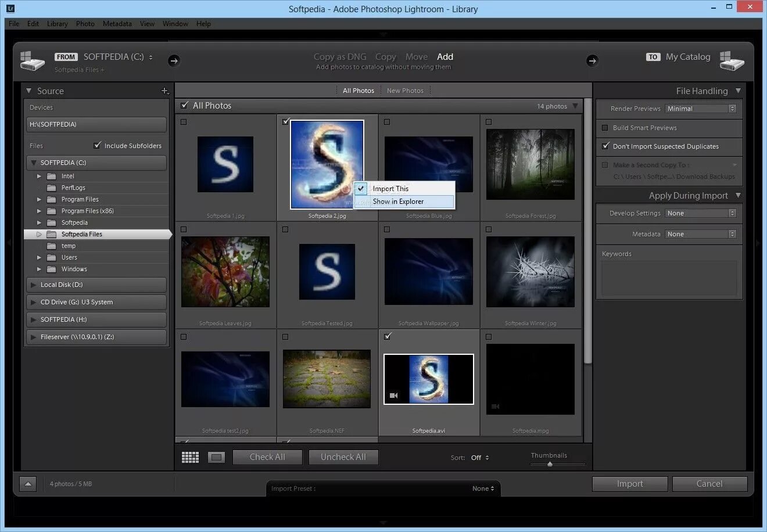Expand the Fileserver (Z:) volume
Image resolution: width=767 pixels, height=532 pixels.
(33, 337)
